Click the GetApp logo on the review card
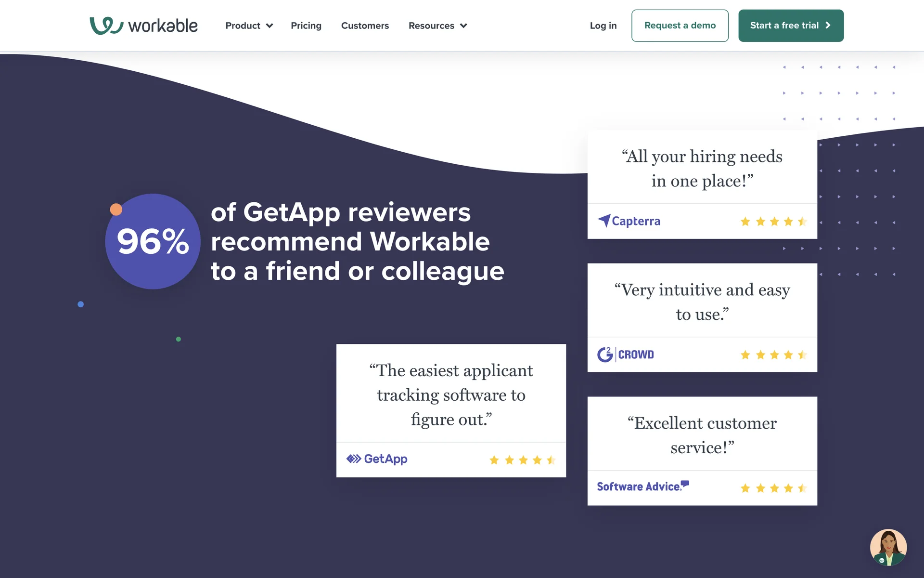Screen dimensions: 924x578 [x=377, y=459]
